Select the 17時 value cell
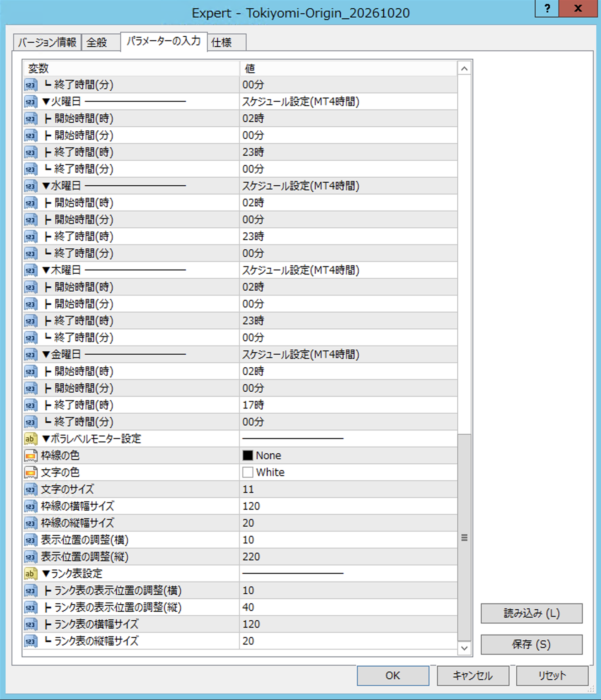This screenshot has width=601, height=700. [349, 405]
